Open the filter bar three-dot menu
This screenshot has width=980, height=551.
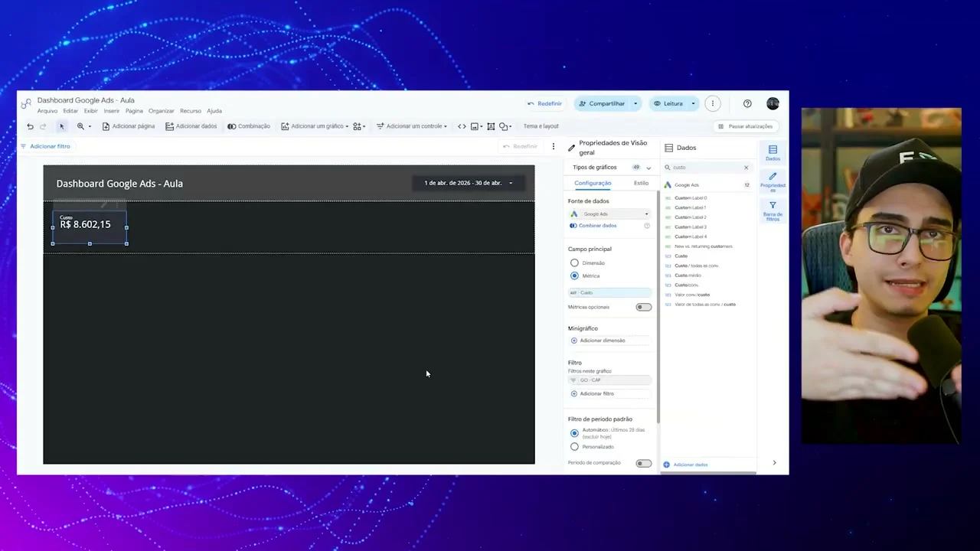pos(553,146)
